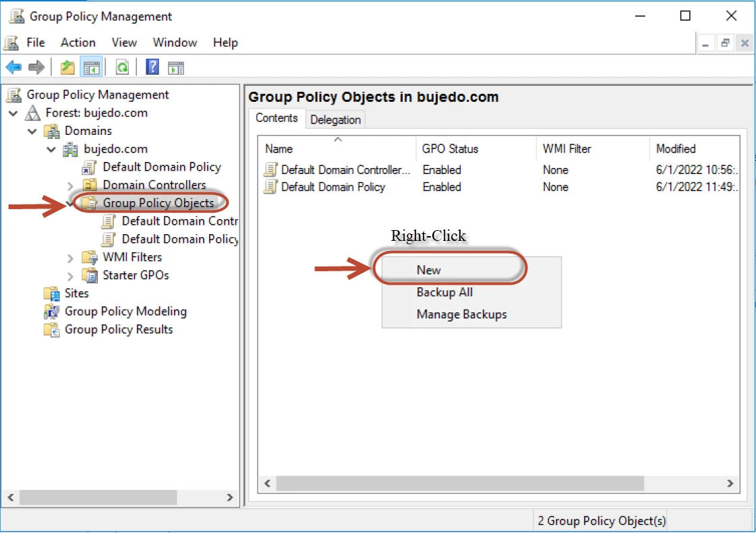Toggle the Show/Hide Action Pane icon
This screenshot has height=533, width=756.
point(176,68)
